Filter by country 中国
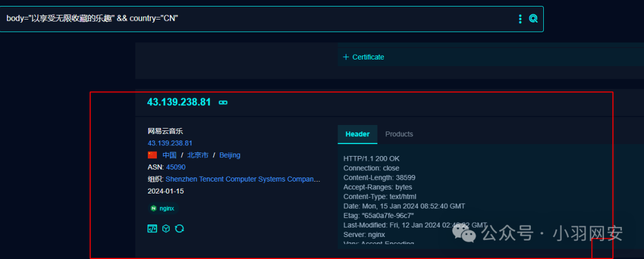The height and width of the screenshot is (259, 644). click(x=169, y=155)
